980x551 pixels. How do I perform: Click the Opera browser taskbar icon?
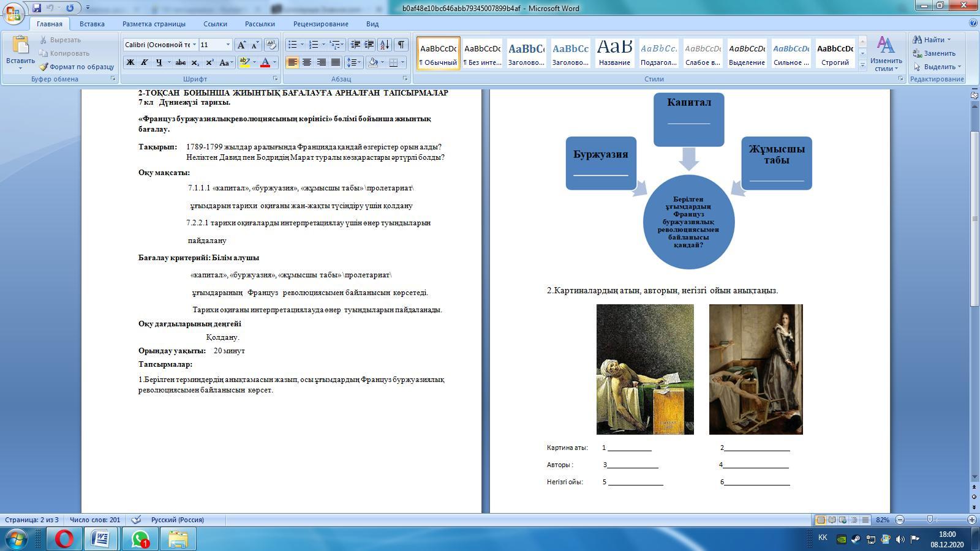click(64, 539)
